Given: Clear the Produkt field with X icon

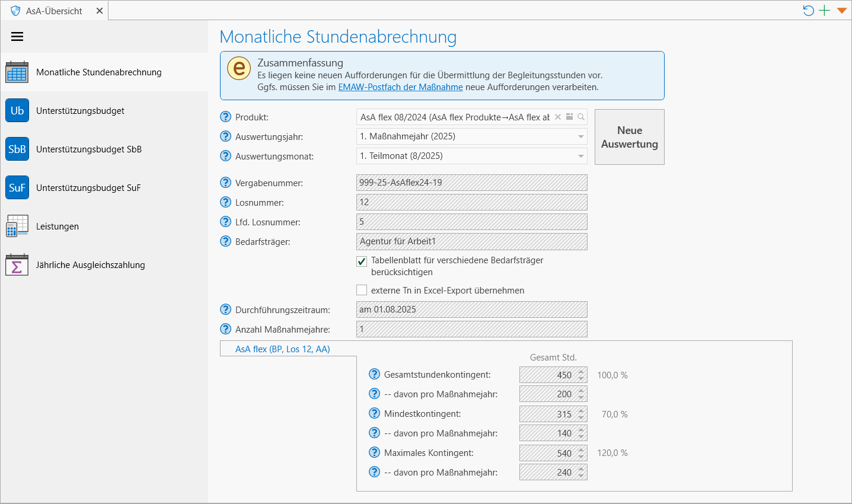Looking at the screenshot, I should [x=558, y=117].
